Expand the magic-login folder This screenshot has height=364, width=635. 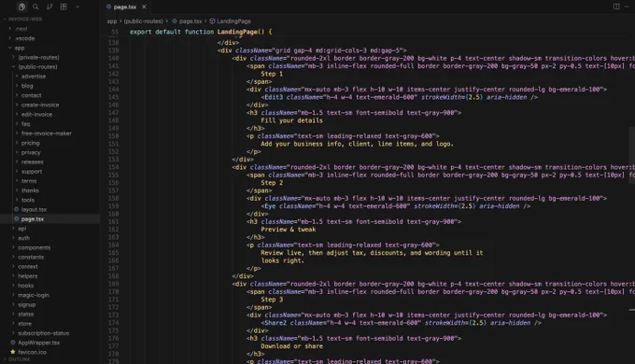tap(34, 295)
